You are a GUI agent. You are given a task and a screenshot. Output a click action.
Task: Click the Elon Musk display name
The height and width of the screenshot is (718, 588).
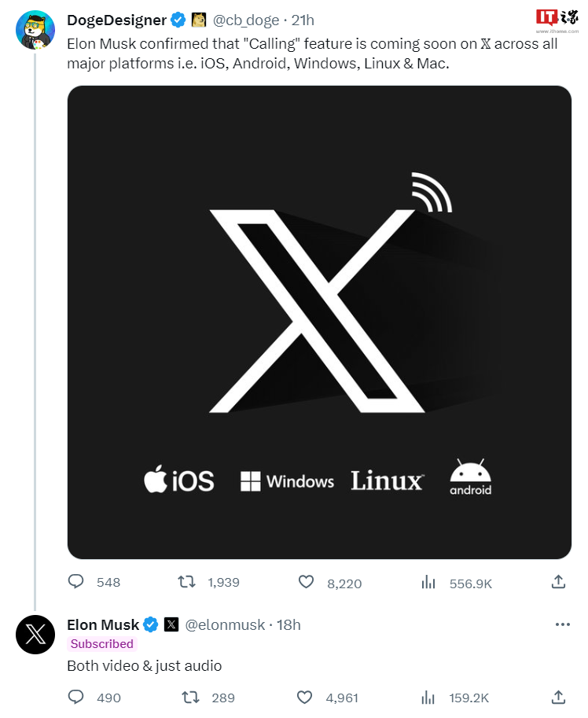tap(103, 625)
